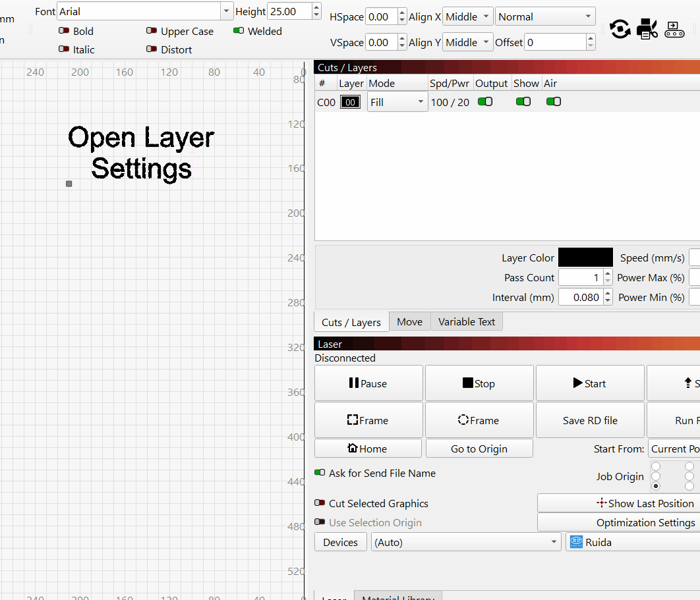700x600 pixels.
Task: Click Go to Origin button
Action: (x=479, y=449)
